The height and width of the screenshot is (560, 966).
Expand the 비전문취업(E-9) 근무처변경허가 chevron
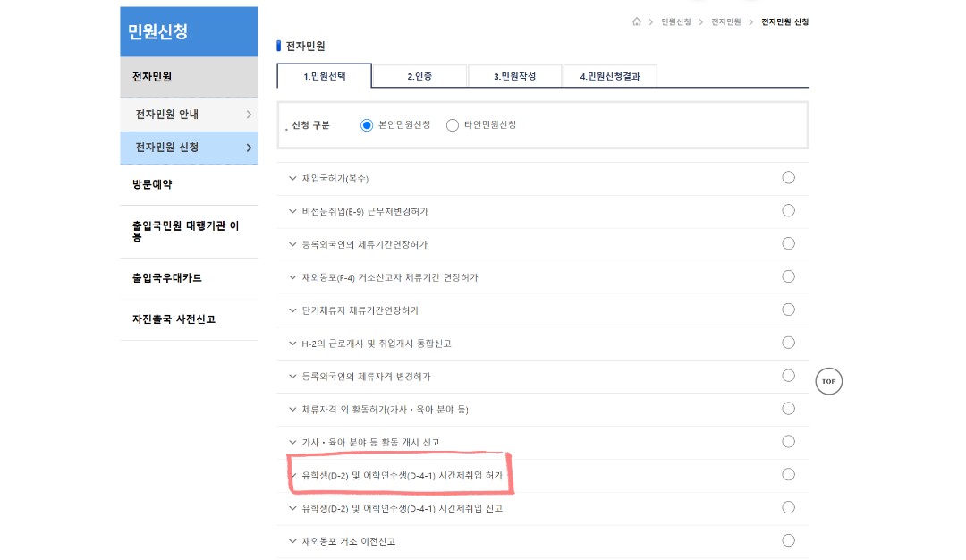(292, 211)
